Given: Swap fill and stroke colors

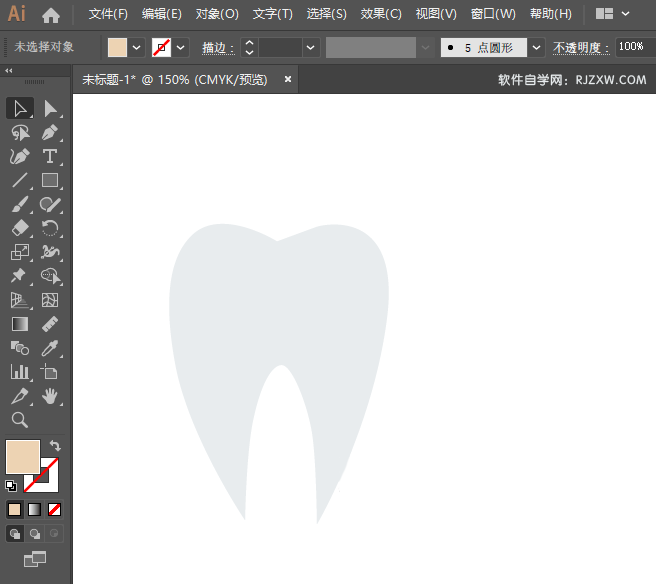Looking at the screenshot, I should click(x=55, y=445).
